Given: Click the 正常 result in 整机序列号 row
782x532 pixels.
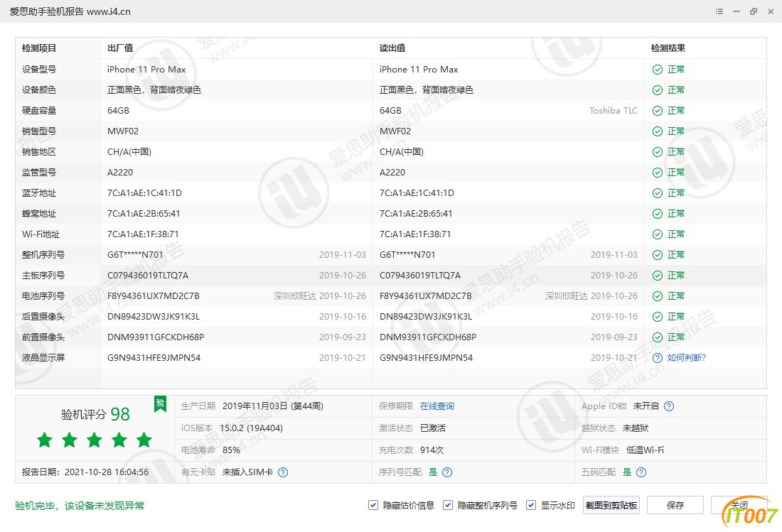Looking at the screenshot, I should tap(676, 254).
